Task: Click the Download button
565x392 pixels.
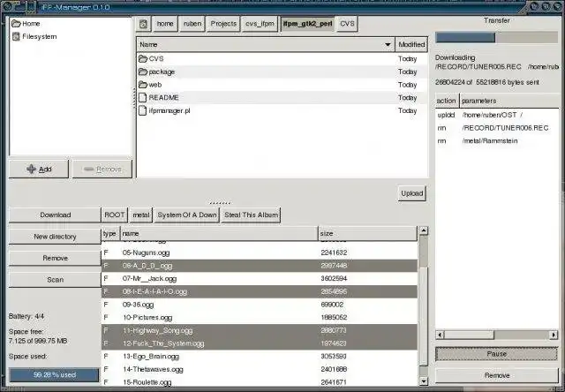Action: [x=55, y=215]
